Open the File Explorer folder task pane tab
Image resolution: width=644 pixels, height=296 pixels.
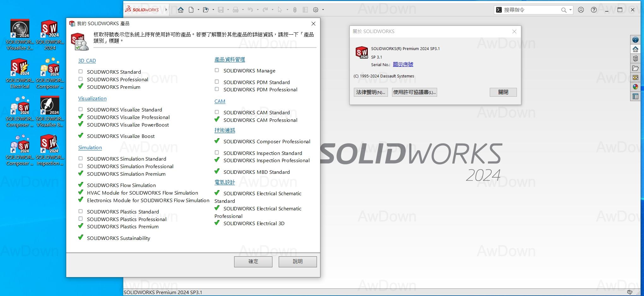point(635,68)
